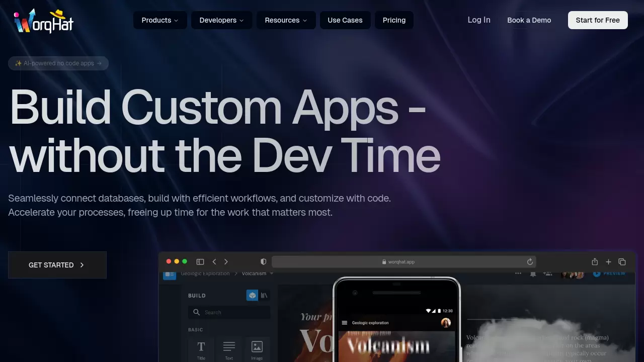Click the notifications bell icon
Image resolution: width=644 pixels, height=362 pixels.
[x=533, y=274]
